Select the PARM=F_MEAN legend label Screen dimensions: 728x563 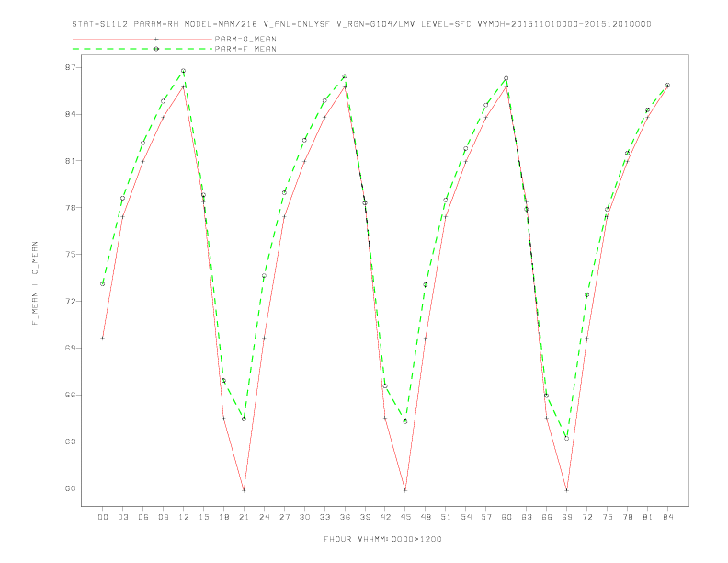coord(245,49)
